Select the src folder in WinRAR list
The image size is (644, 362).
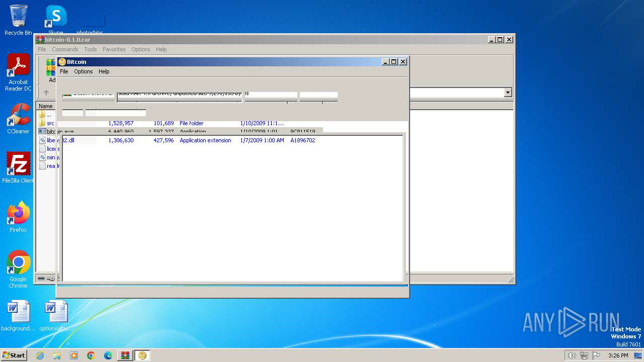46,123
